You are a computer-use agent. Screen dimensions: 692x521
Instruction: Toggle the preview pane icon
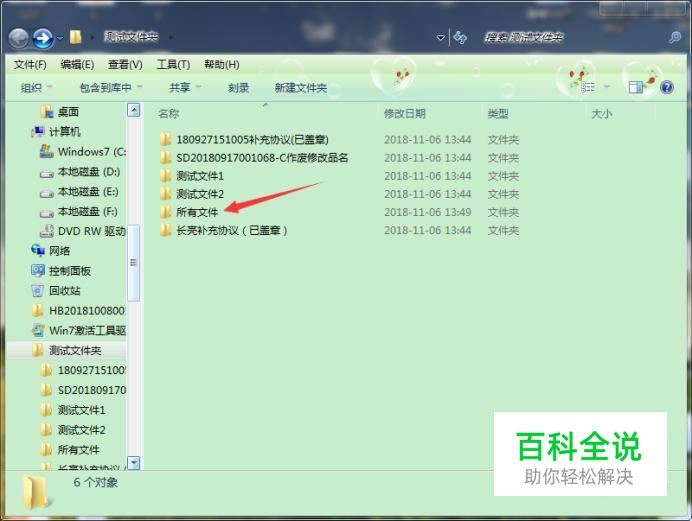pyautogui.click(x=636, y=87)
